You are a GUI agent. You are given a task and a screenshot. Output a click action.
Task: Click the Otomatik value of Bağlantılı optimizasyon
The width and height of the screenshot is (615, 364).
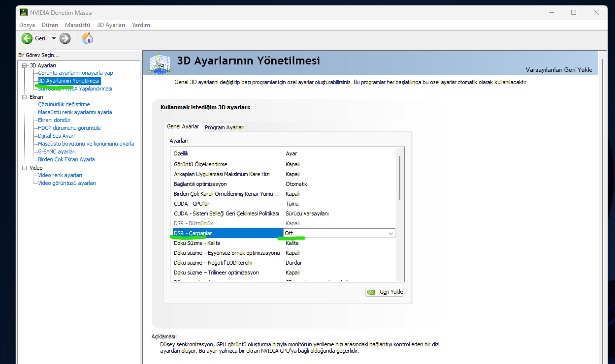point(296,184)
